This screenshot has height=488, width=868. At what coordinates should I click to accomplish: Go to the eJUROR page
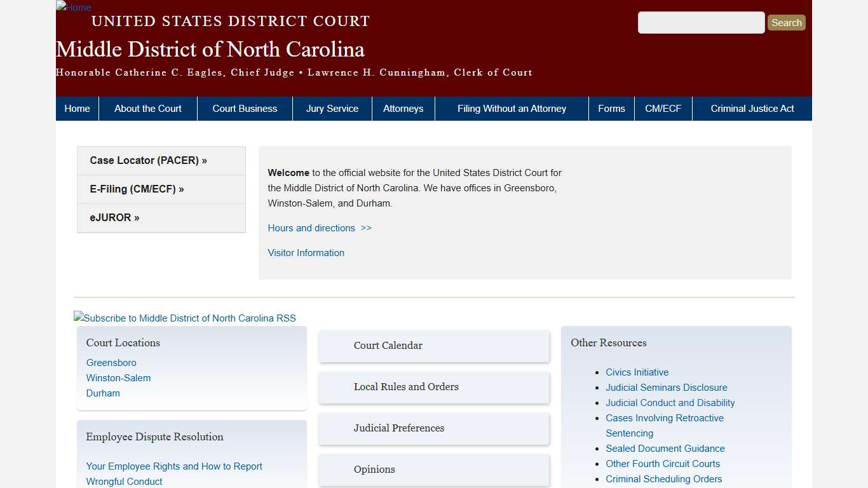coord(114,217)
